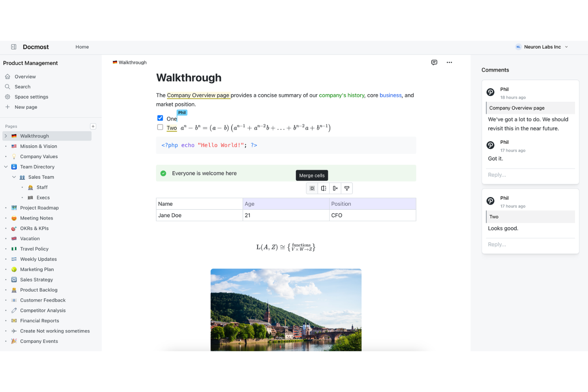Screen dimensions: 588x392
Task: Check the 'Two' task checkbox
Action: pos(160,127)
